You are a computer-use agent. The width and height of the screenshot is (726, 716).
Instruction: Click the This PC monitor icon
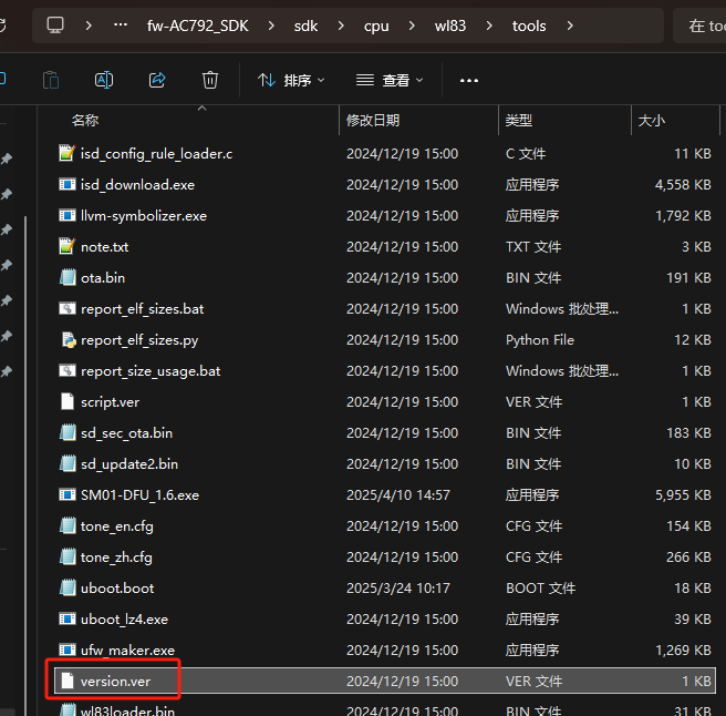point(55,25)
